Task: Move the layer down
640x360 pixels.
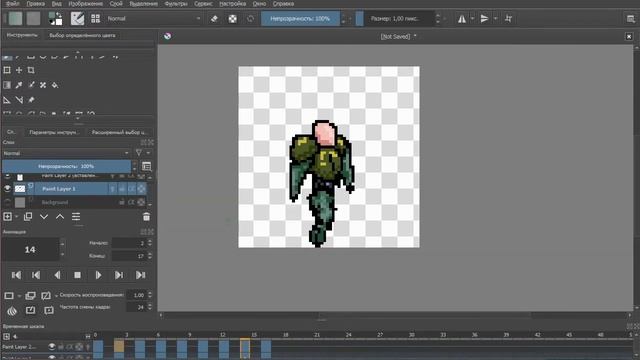Action: (x=44, y=216)
